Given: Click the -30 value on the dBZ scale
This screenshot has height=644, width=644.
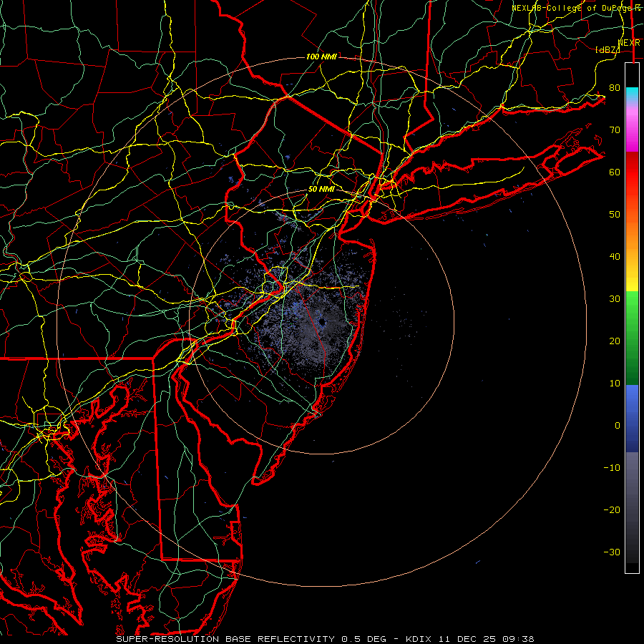Looking at the screenshot, I should tap(612, 552).
